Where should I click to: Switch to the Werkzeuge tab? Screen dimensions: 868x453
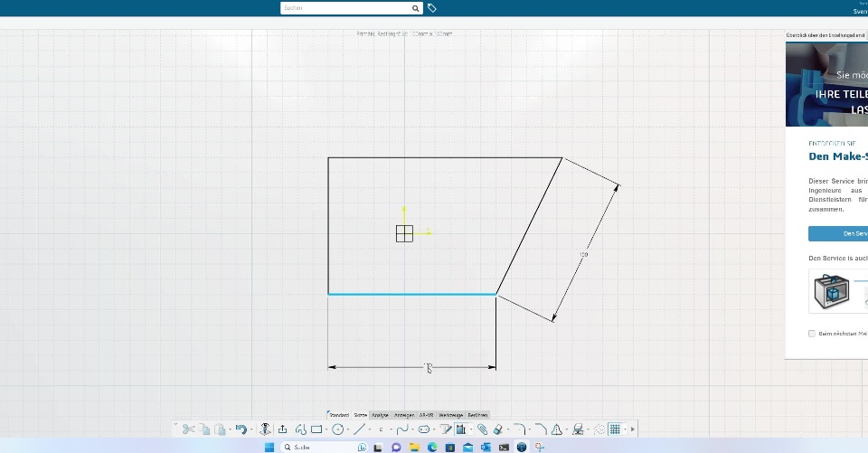click(450, 415)
